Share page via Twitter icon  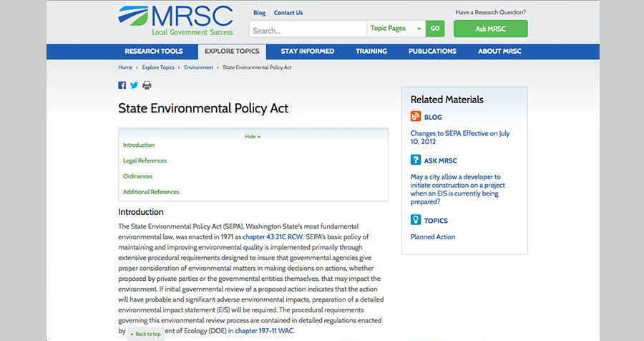134,85
